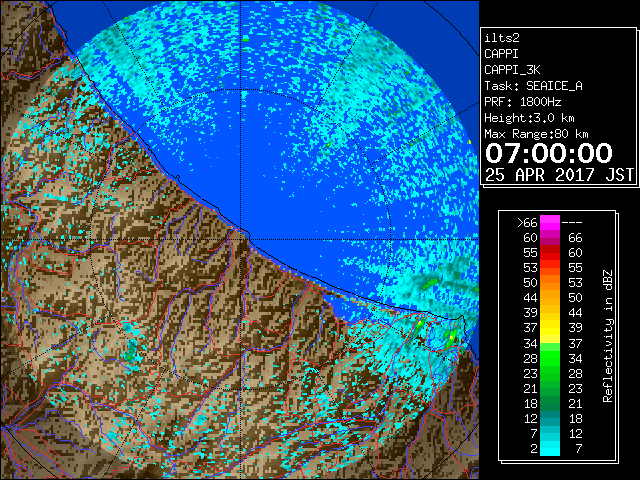Click the "Task: SEAICE_A" line
The height and width of the screenshot is (480, 640).
click(533, 86)
